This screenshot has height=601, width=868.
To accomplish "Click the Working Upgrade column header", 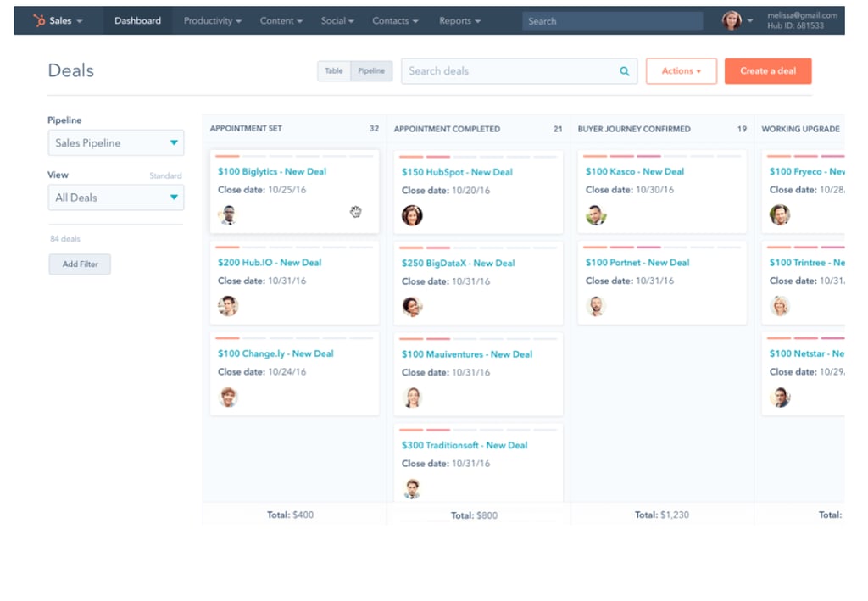I will click(x=800, y=129).
